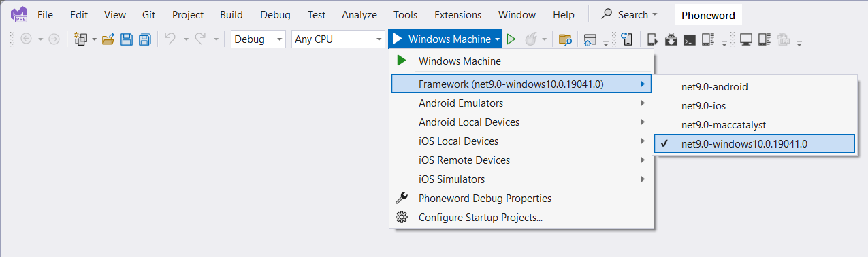Click the browser window with home icon
The height and width of the screenshot is (257, 868).
590,39
